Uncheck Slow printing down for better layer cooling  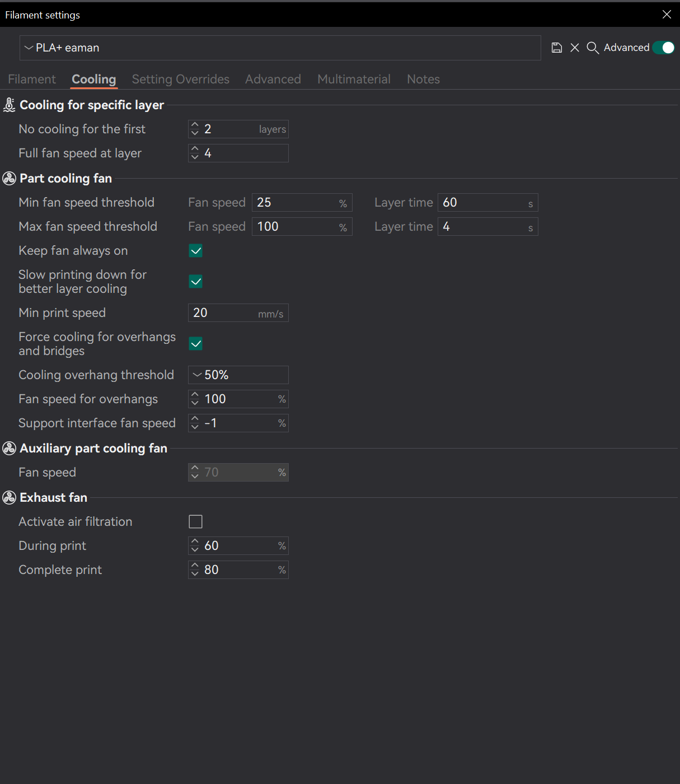click(196, 282)
